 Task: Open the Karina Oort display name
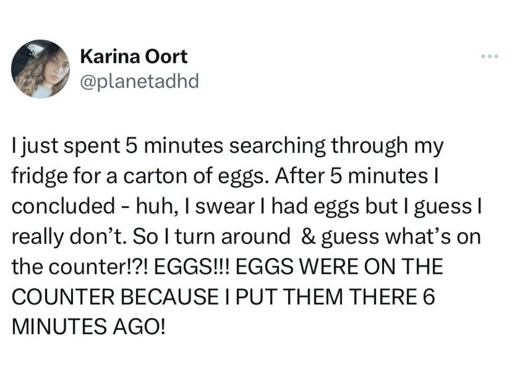pyautogui.click(x=134, y=56)
